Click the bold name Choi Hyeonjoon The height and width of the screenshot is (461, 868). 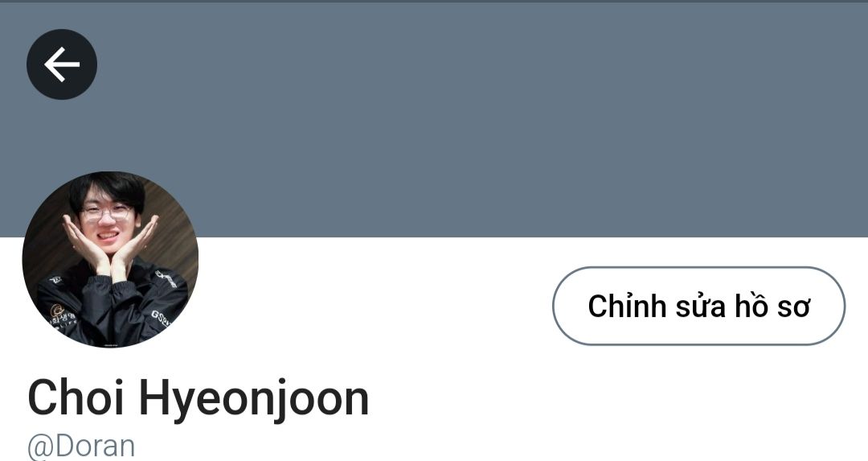(199, 397)
